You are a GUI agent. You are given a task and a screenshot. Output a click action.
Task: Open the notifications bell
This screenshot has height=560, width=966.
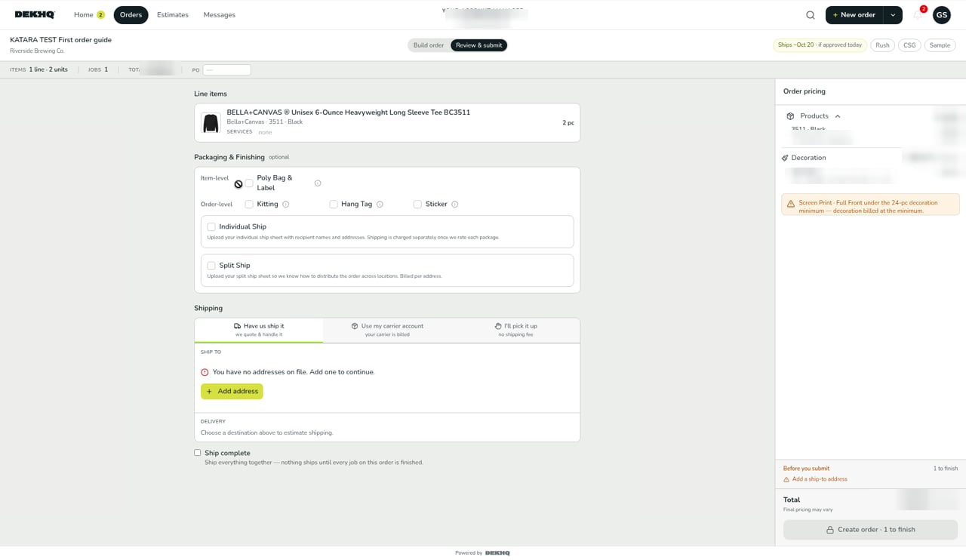pos(918,14)
